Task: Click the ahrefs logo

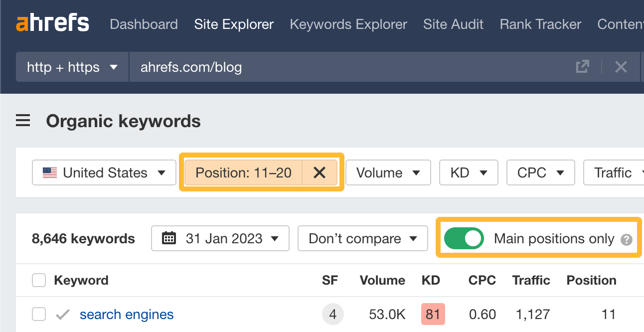Action: pos(52,23)
